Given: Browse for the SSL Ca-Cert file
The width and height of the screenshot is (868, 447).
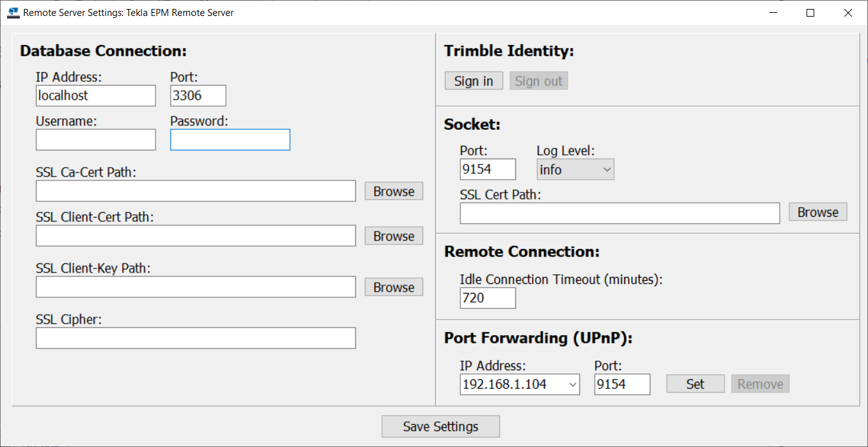Looking at the screenshot, I should (x=393, y=191).
